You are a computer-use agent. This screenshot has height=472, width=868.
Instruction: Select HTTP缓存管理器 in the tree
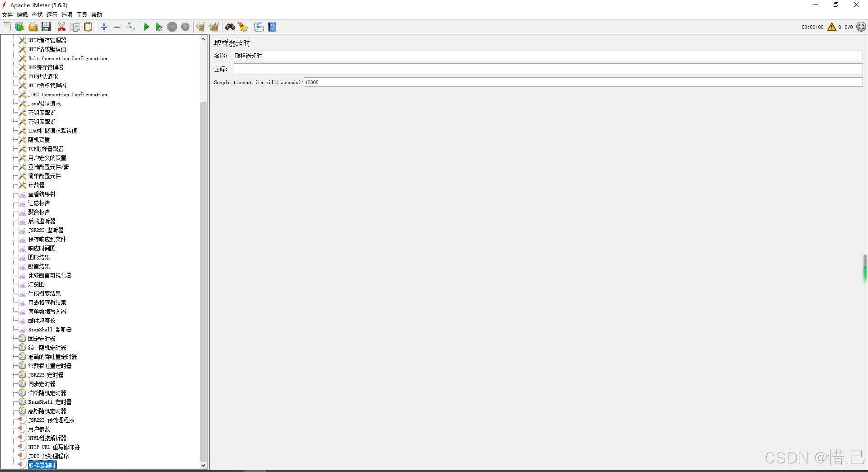[x=47, y=40]
